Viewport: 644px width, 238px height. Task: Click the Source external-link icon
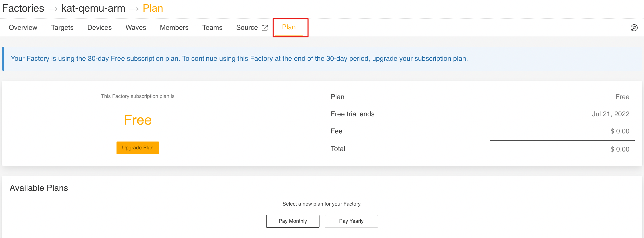[x=265, y=27]
